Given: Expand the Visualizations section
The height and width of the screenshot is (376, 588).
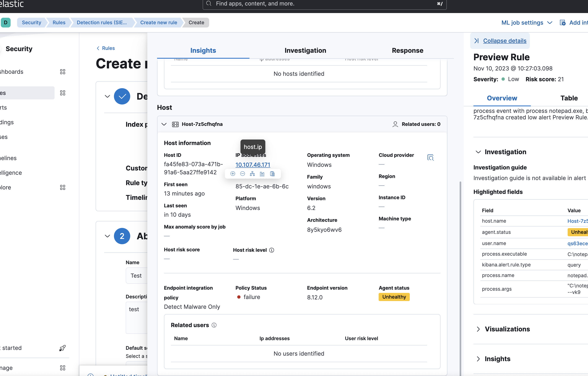Looking at the screenshot, I should coord(478,329).
